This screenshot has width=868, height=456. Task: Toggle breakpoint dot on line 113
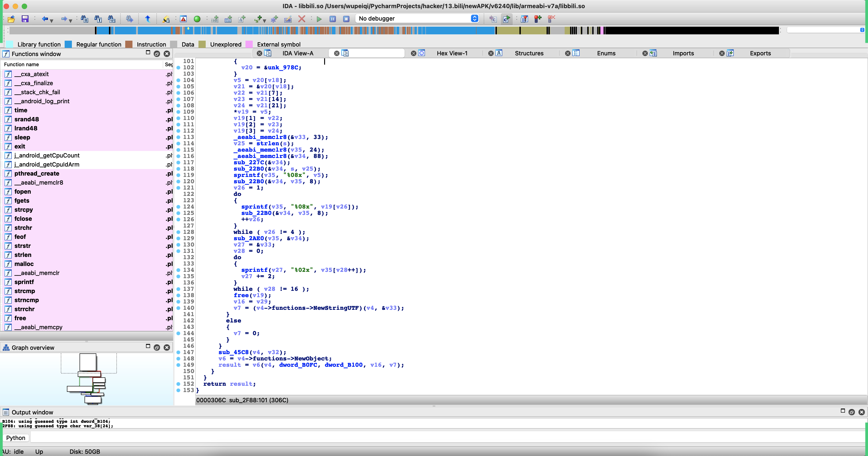pyautogui.click(x=178, y=137)
